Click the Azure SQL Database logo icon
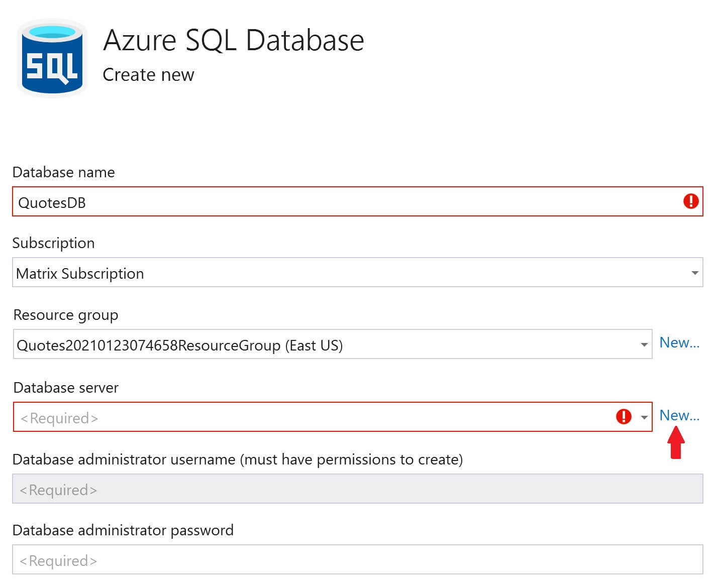Image resolution: width=715 pixels, height=588 pixels. click(x=52, y=58)
